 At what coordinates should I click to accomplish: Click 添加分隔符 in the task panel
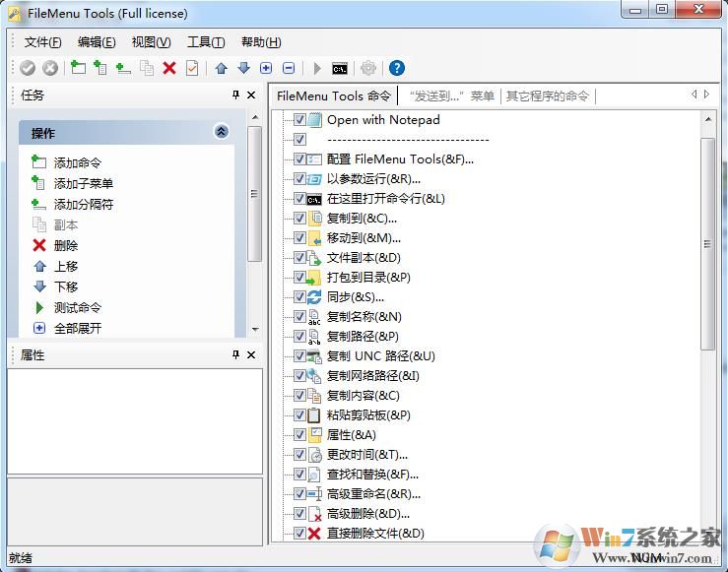click(x=84, y=205)
